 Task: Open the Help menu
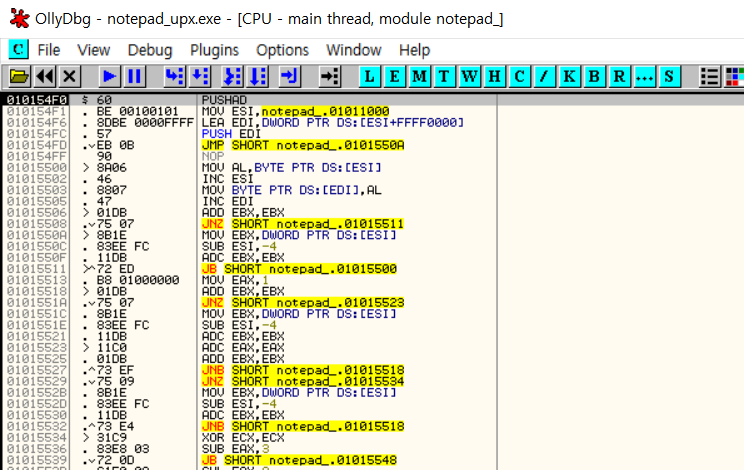click(x=414, y=50)
